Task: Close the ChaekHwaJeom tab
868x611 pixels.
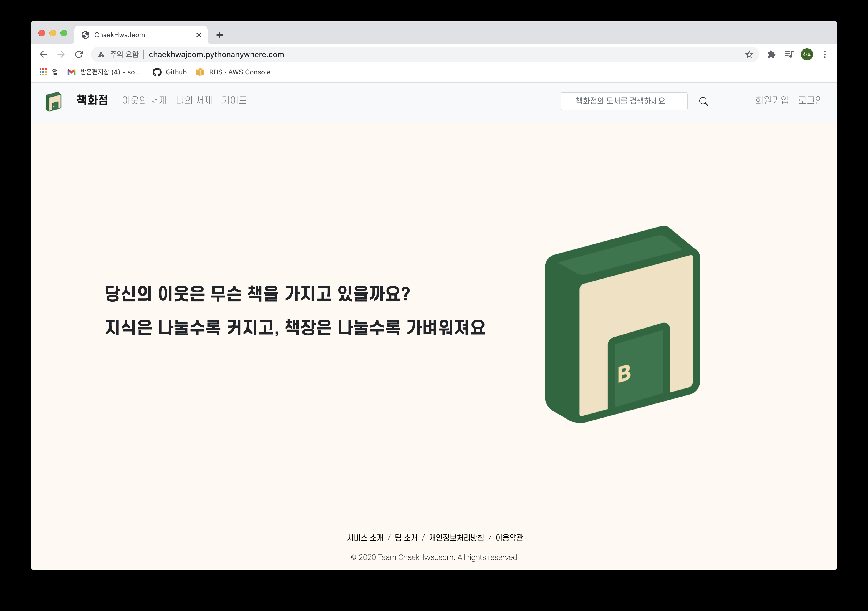Action: point(198,35)
